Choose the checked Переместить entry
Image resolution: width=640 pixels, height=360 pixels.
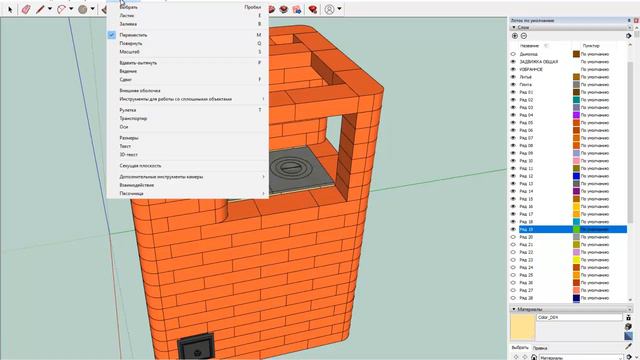click(x=189, y=35)
